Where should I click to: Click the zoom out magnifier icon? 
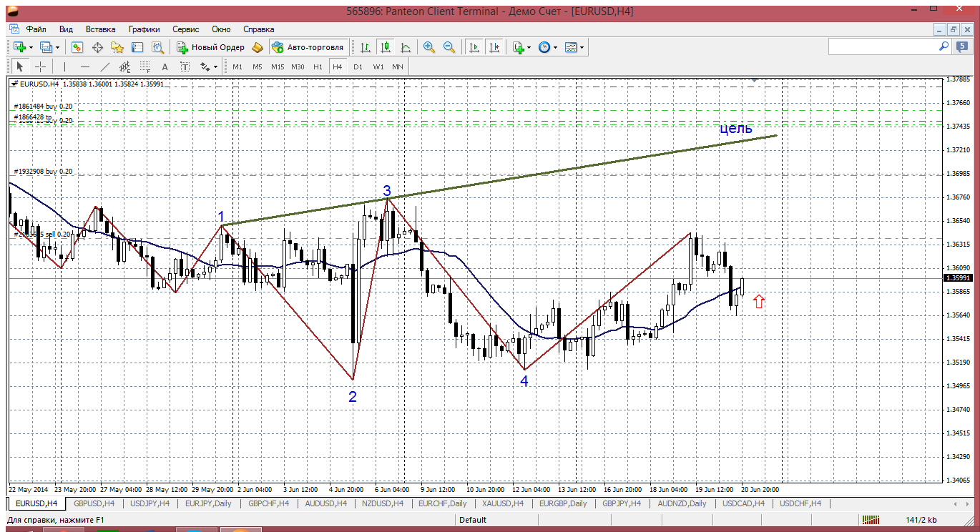[449, 47]
